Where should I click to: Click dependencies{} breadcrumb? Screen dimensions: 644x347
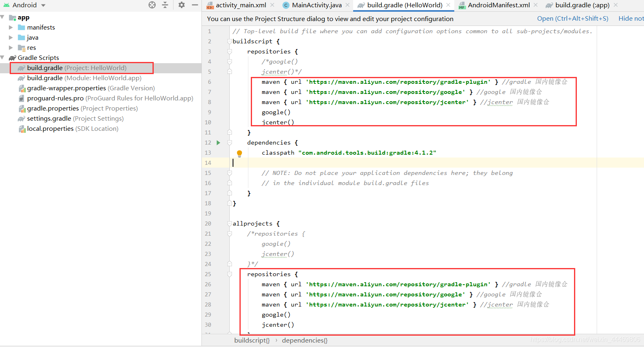coord(305,341)
